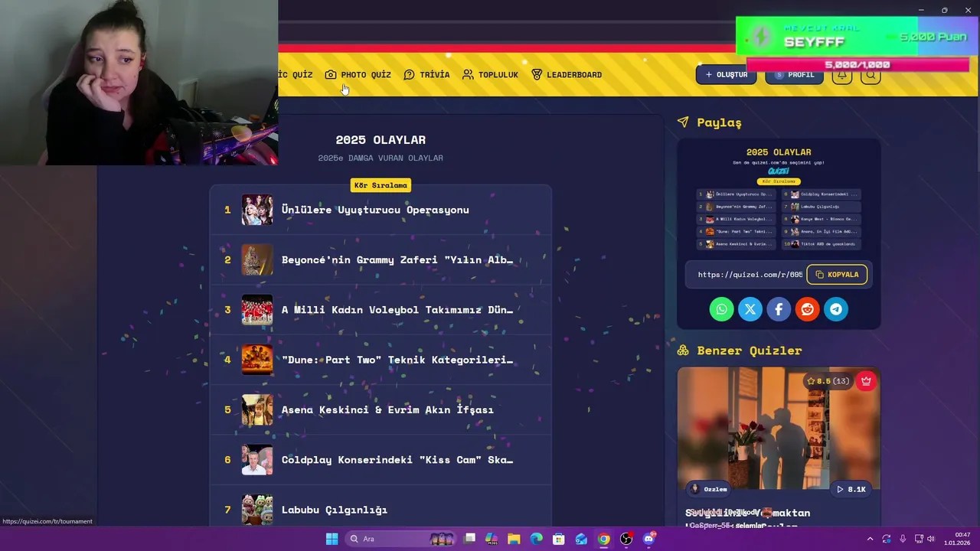The image size is (980, 551).
Task: Click thumbnail of Beyoncé Grammy row
Action: (257, 259)
